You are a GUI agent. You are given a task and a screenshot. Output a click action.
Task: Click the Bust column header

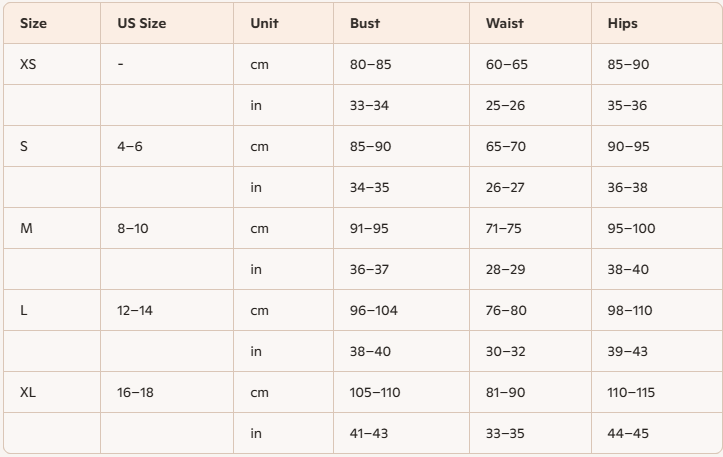(364, 23)
